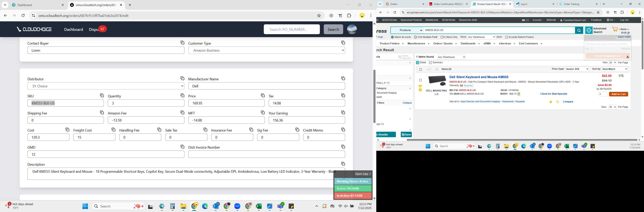The width and height of the screenshot is (644, 212).
Task: Open the Dashboards menu on Synnex
Action: pyautogui.click(x=470, y=44)
